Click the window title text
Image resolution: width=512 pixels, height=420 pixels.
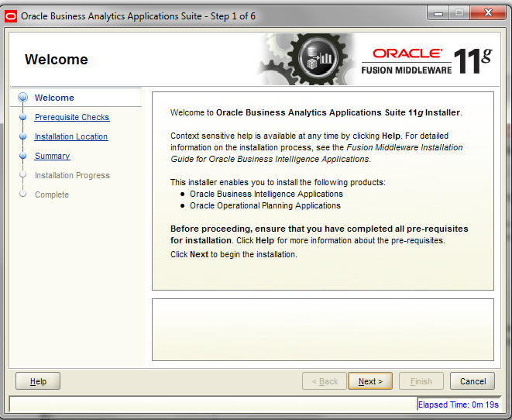(138, 16)
